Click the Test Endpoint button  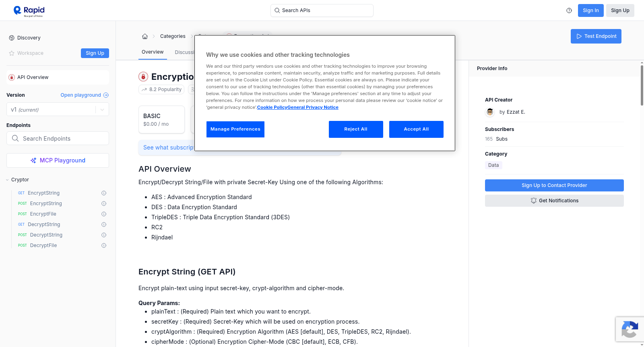(x=596, y=36)
